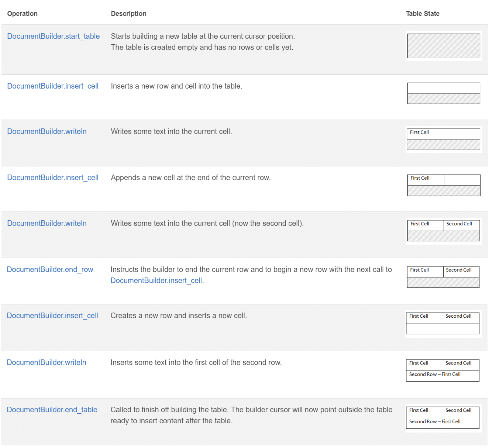Open insert_cell link beside "Inserts a new row and cell"

[x=53, y=86]
